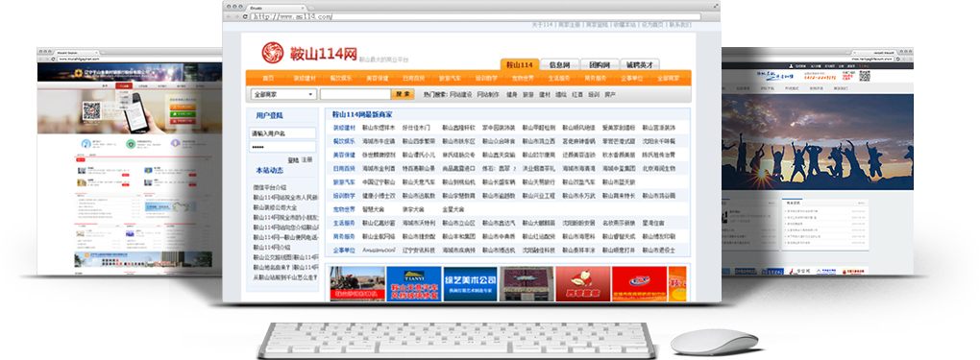Click the search keyword text field
Screen dimensions: 980x360
(355, 94)
